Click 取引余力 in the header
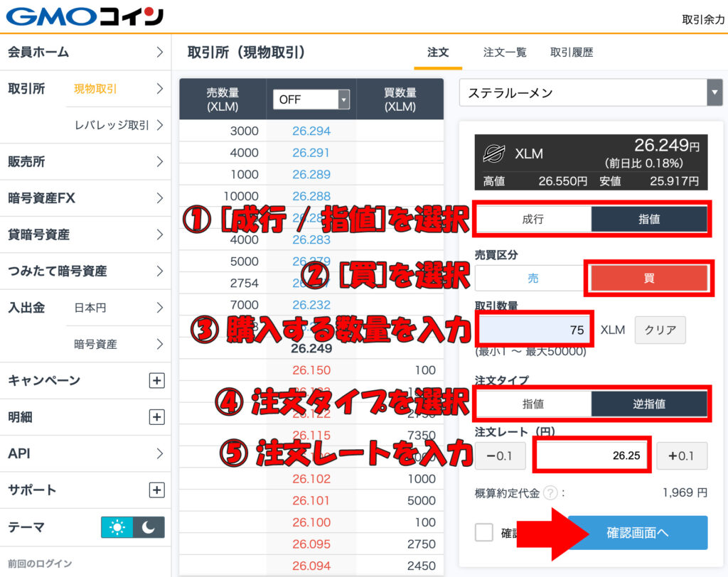 tap(703, 19)
